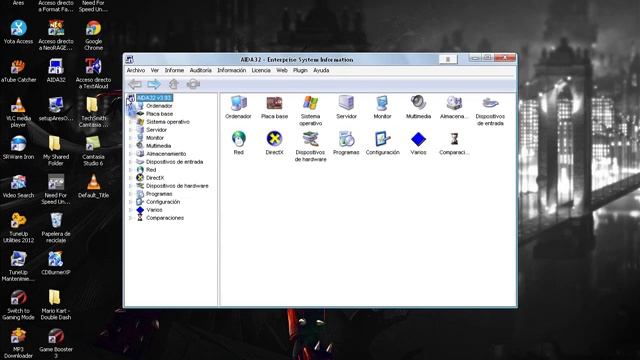
Task: Open the Plugin menu
Action: pyautogui.click(x=300, y=70)
